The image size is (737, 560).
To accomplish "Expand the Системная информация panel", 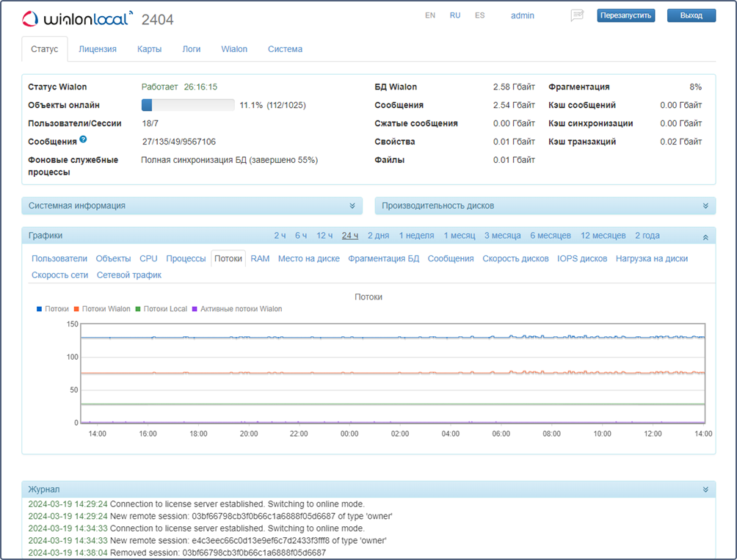I will pos(352,206).
